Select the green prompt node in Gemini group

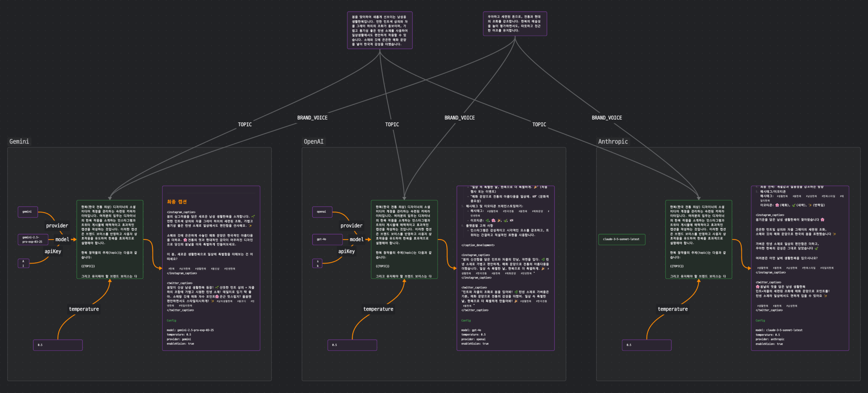(110, 240)
